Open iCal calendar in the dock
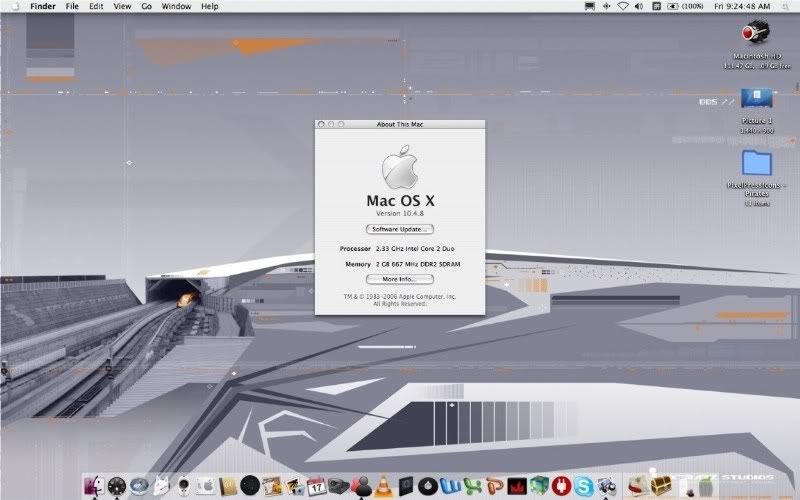 pos(315,486)
